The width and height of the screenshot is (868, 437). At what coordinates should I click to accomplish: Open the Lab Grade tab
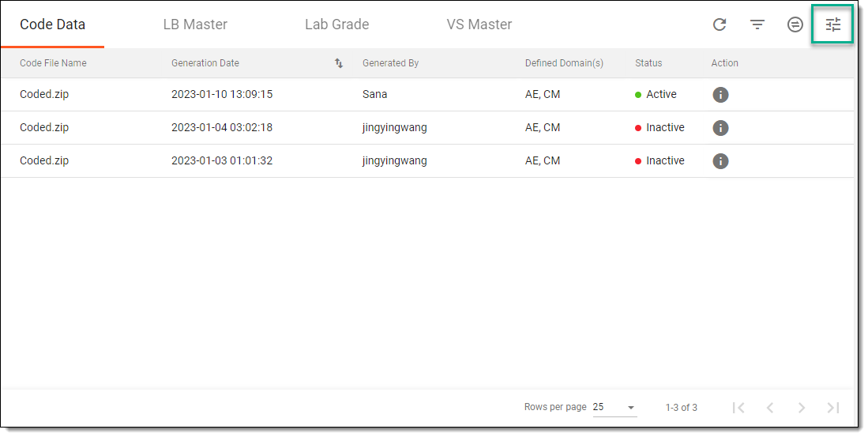click(336, 24)
